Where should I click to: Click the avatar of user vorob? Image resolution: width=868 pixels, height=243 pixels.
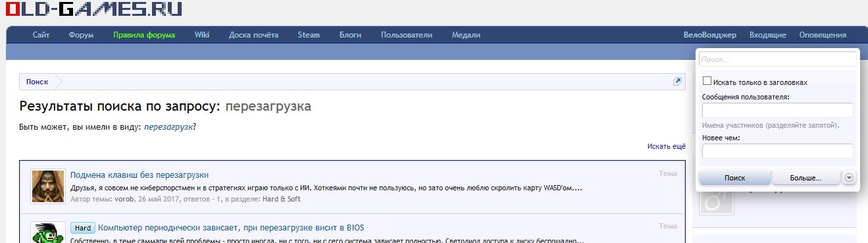tap(48, 186)
